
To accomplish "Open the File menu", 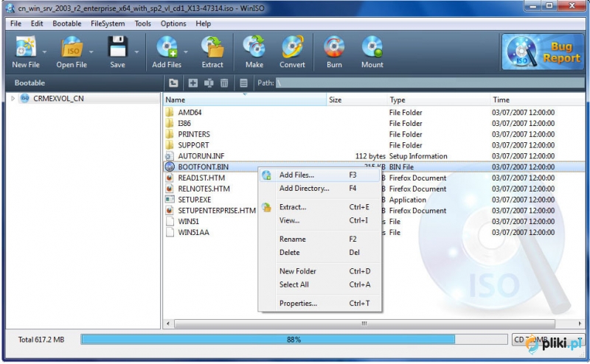I will [15, 24].
